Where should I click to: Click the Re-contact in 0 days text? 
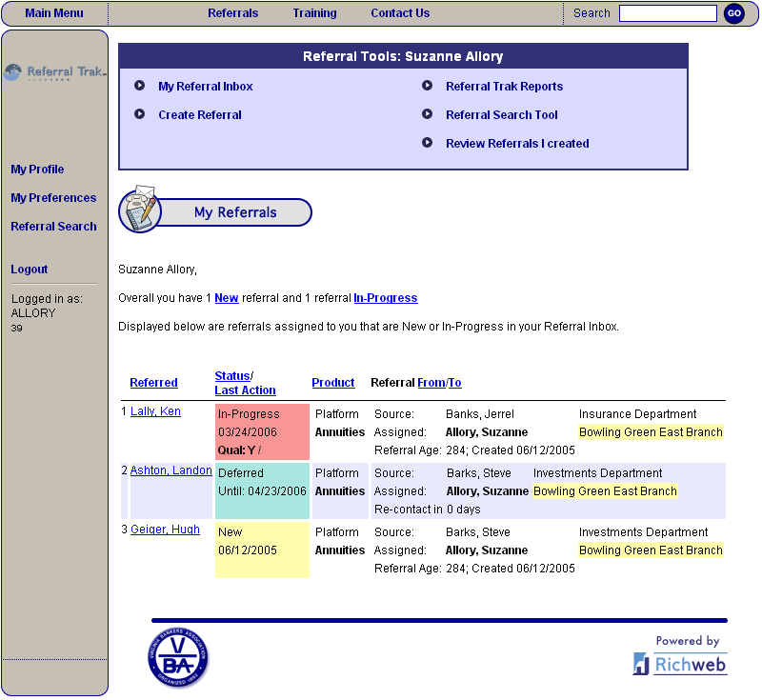[x=427, y=510]
